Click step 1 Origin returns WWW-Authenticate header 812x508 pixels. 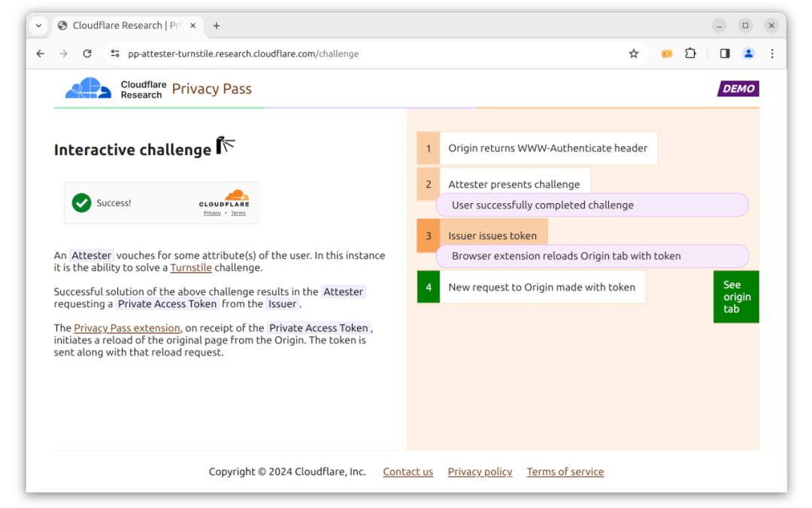tap(538, 148)
